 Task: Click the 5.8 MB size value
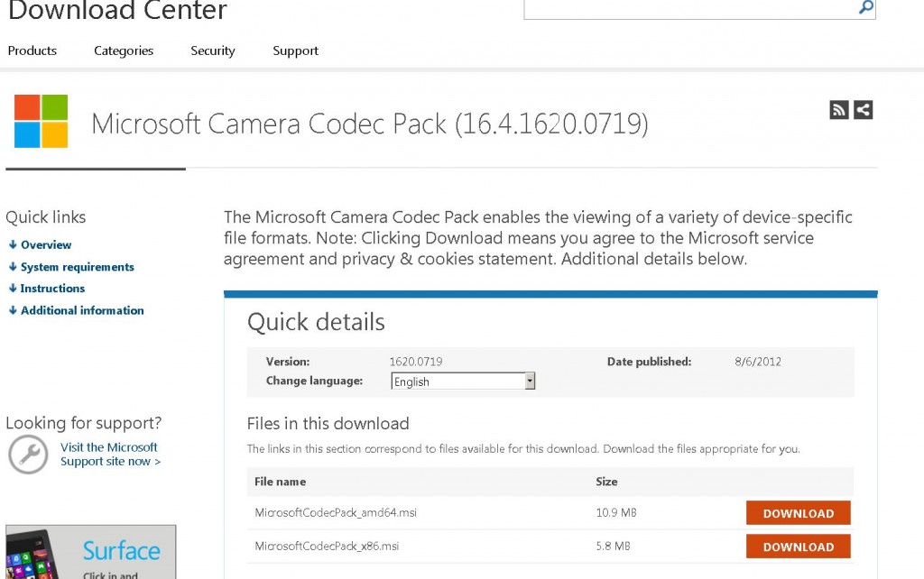(x=613, y=546)
